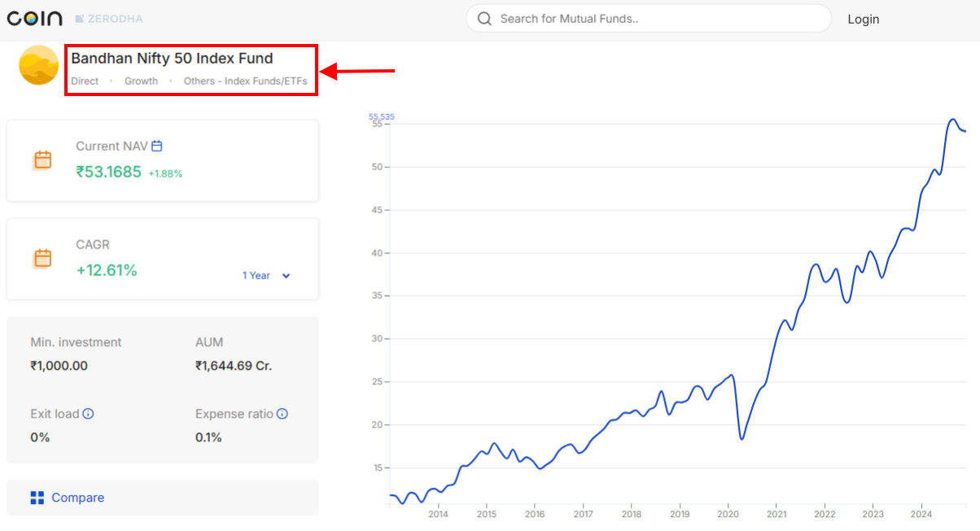Image resolution: width=980 pixels, height=531 pixels.
Task: Click the blue grid icon beside Compare
Action: (36, 497)
